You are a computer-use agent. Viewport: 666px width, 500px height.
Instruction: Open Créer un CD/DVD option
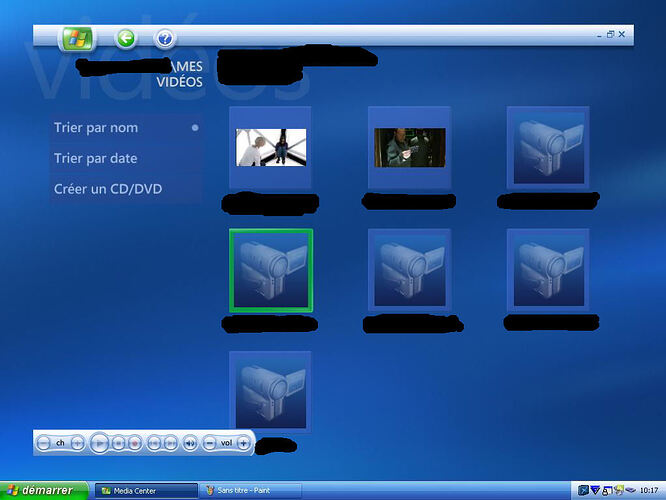point(108,189)
